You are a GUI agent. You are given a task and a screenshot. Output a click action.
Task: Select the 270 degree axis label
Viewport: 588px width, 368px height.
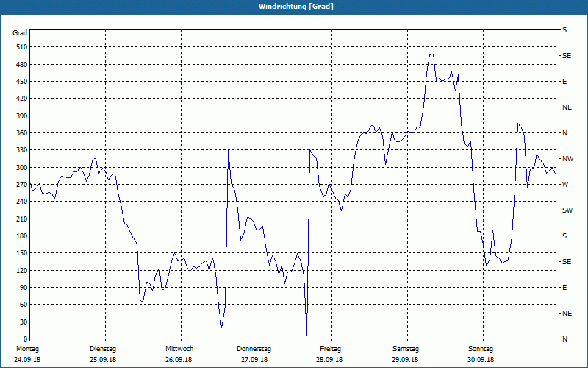pyautogui.click(x=22, y=185)
